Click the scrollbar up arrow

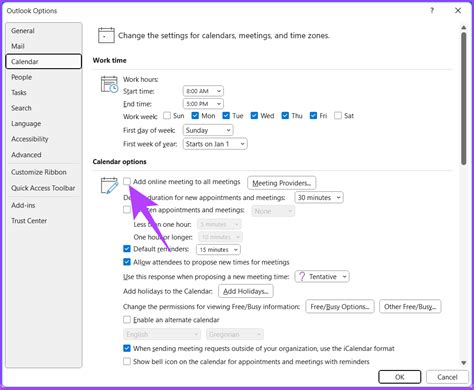(x=463, y=28)
